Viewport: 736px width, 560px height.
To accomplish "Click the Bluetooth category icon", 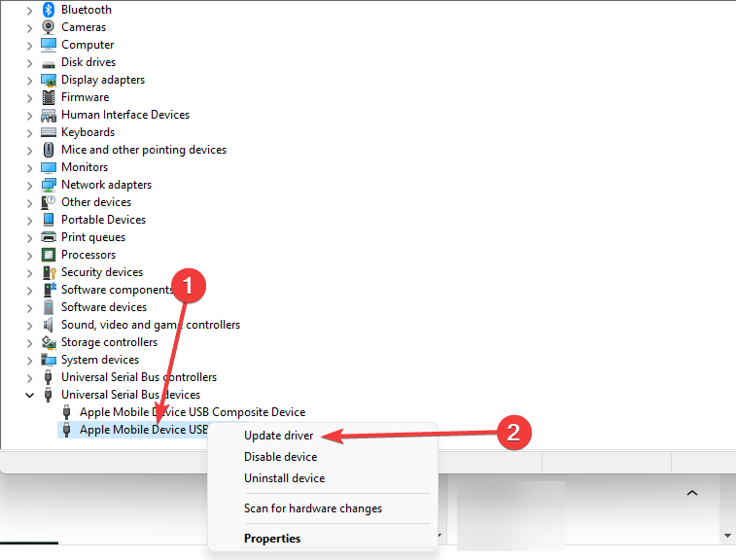I will pos(49,10).
